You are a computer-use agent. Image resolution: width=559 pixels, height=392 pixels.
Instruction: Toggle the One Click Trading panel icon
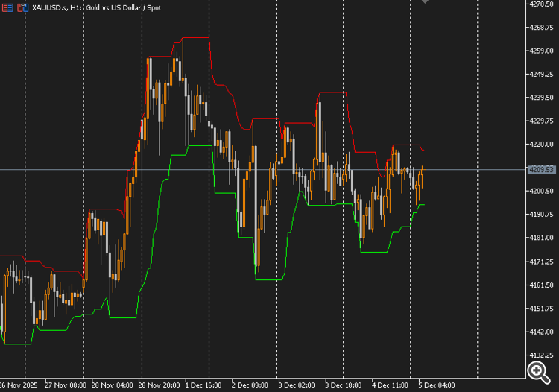click(22, 7)
